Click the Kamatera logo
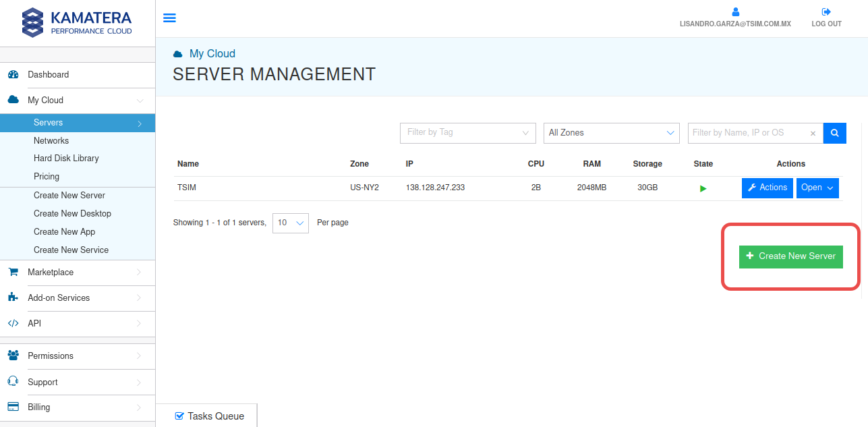Viewport: 868px width, 427px height. pyautogui.click(x=77, y=22)
